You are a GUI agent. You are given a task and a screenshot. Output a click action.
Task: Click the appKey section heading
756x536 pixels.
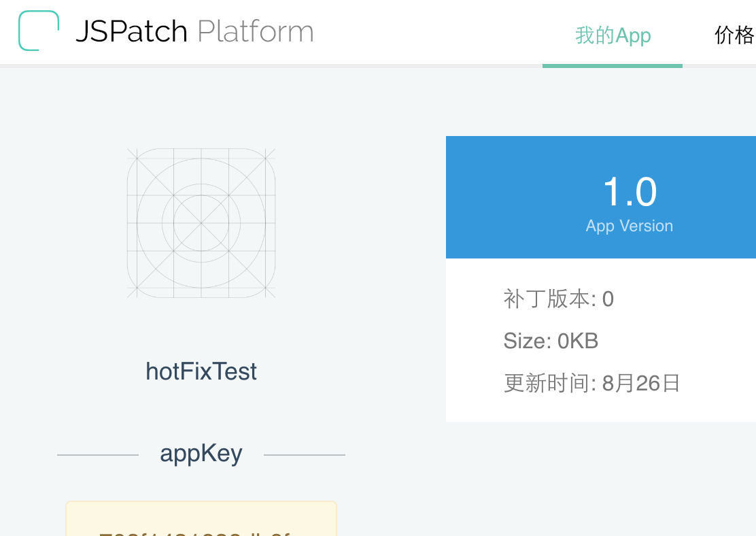(x=201, y=454)
